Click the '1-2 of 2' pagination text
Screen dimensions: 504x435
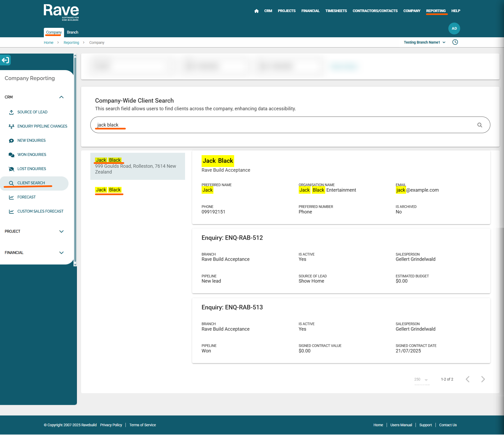(x=447, y=379)
